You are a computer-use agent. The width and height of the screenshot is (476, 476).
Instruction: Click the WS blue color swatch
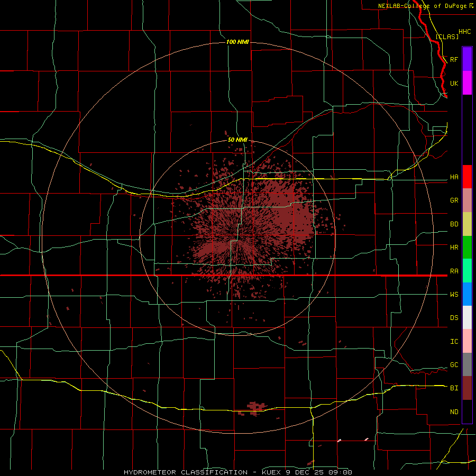[467, 294]
